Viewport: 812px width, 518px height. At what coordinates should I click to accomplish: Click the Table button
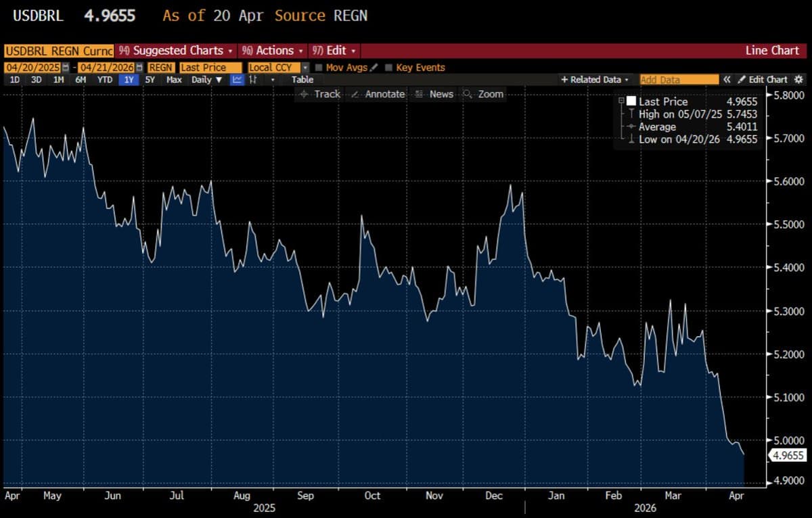click(302, 80)
